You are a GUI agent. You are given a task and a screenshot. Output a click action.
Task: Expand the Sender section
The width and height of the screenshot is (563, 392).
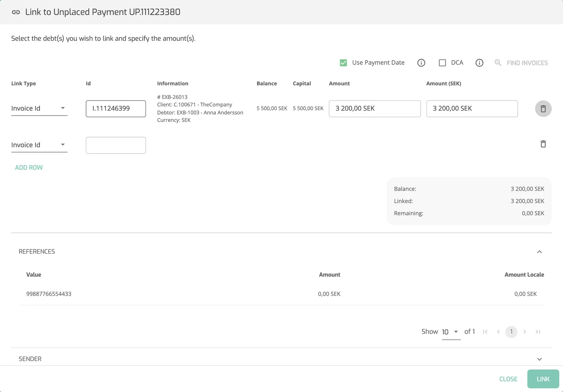(x=540, y=359)
